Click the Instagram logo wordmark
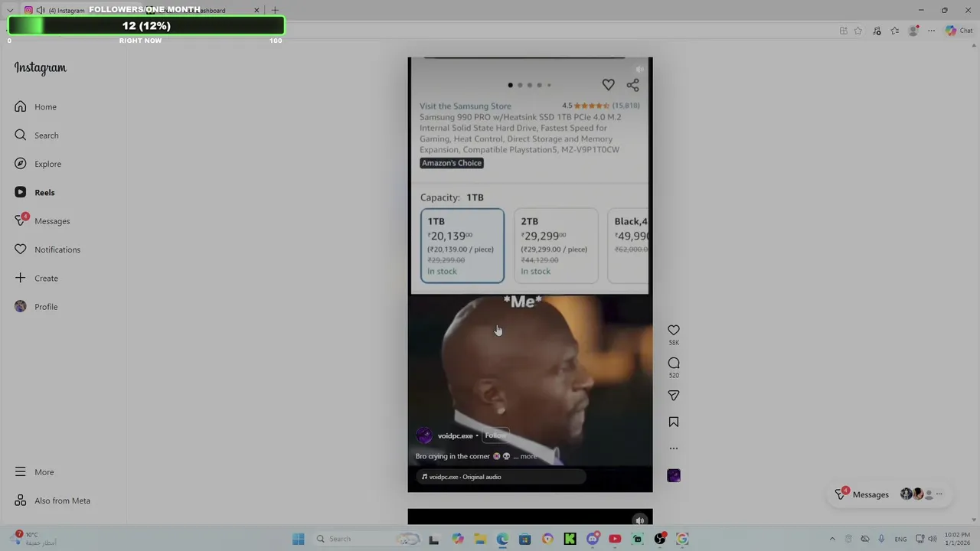This screenshot has width=980, height=551. coord(40,68)
